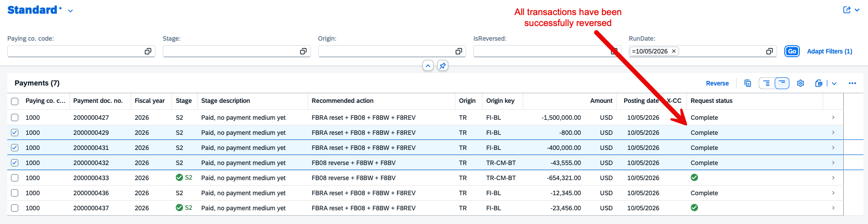Open the more actions overflow menu
868x224 pixels.
(852, 83)
